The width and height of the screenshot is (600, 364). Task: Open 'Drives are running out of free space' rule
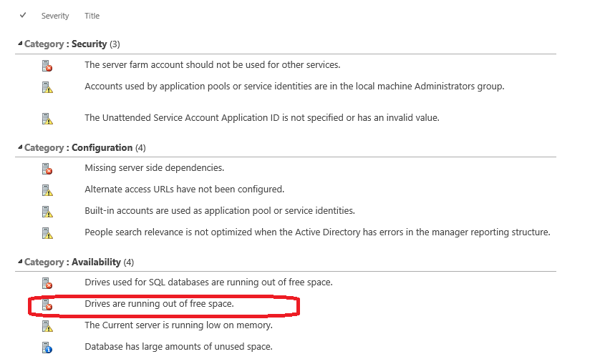(159, 304)
